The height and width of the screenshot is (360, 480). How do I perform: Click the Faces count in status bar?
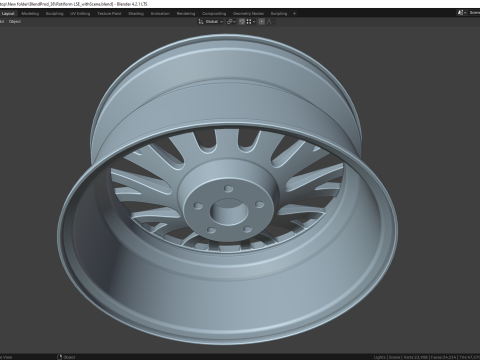[443, 357]
